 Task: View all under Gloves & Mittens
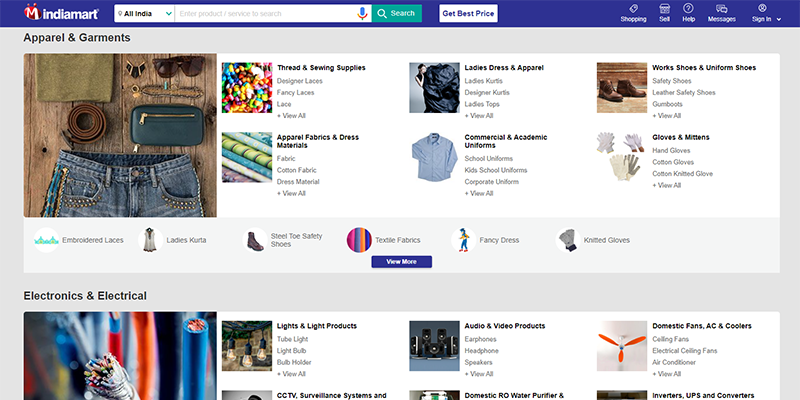[x=667, y=186]
